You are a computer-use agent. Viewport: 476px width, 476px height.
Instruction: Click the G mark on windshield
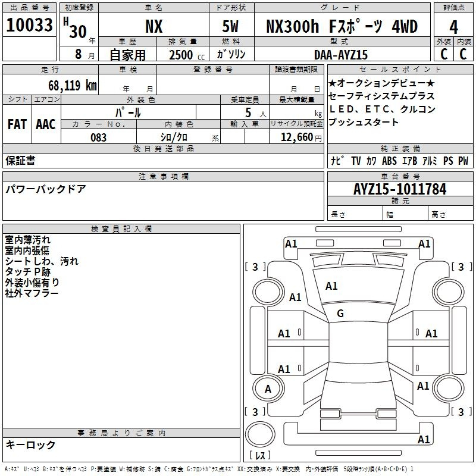[x=340, y=314]
